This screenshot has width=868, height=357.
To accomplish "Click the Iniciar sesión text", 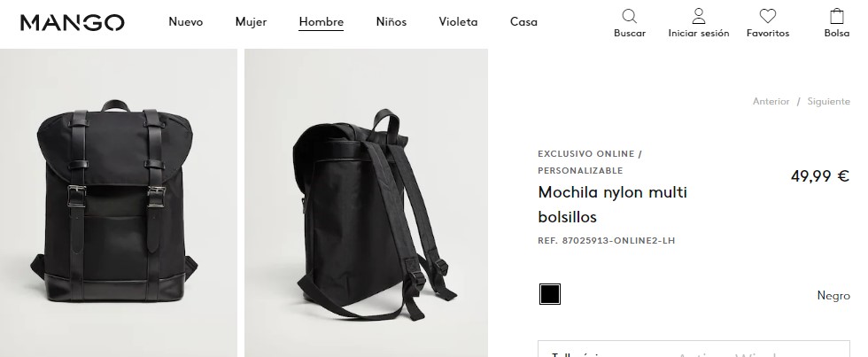I will click(699, 33).
